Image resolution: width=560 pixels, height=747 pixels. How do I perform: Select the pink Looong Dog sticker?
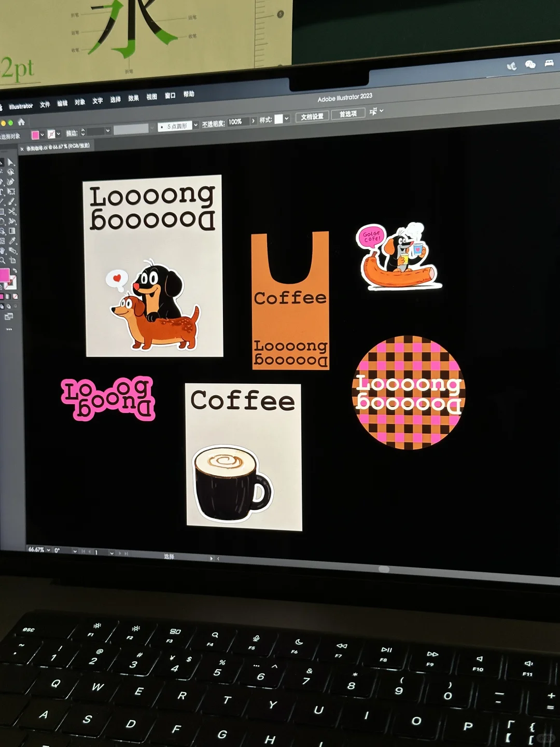tap(108, 398)
